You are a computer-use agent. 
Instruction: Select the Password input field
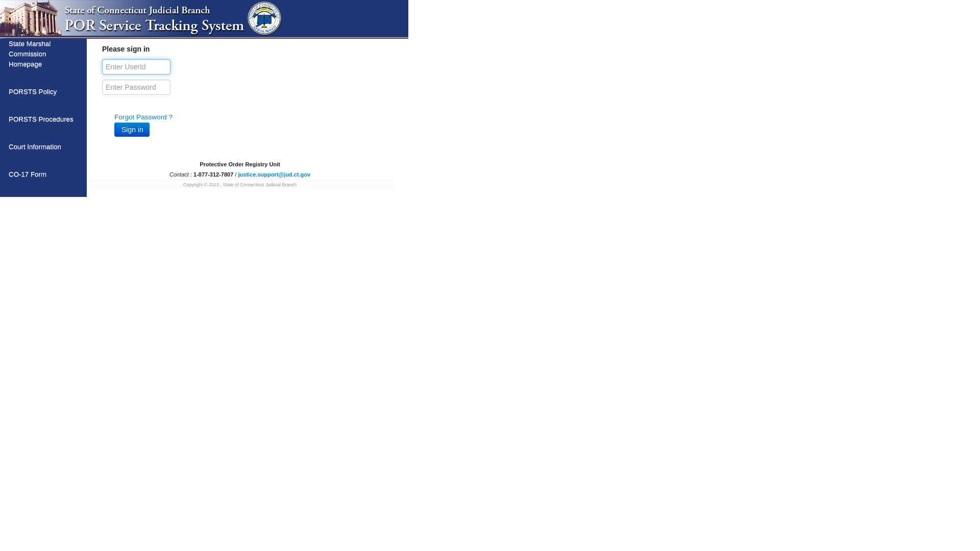[137, 87]
